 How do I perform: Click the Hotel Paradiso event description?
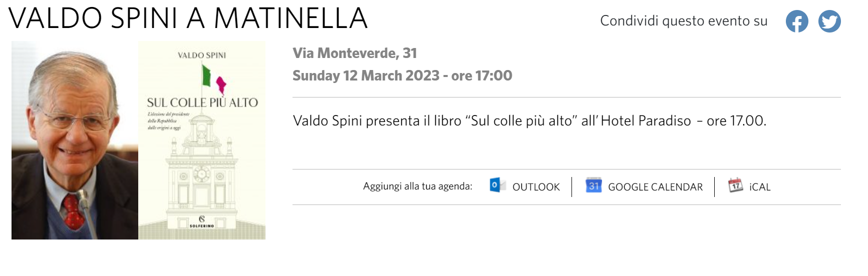click(x=529, y=121)
